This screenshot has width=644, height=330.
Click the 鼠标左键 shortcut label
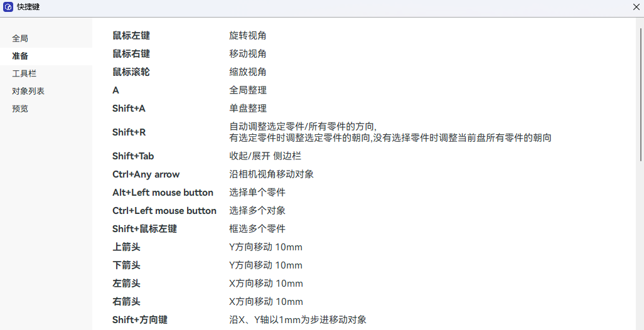[x=131, y=36]
